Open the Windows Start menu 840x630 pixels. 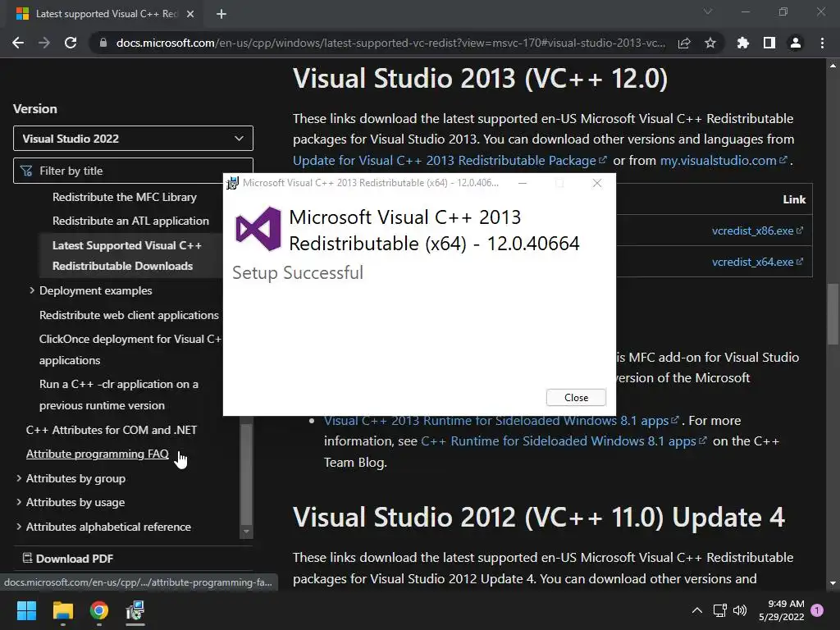pyautogui.click(x=26, y=610)
